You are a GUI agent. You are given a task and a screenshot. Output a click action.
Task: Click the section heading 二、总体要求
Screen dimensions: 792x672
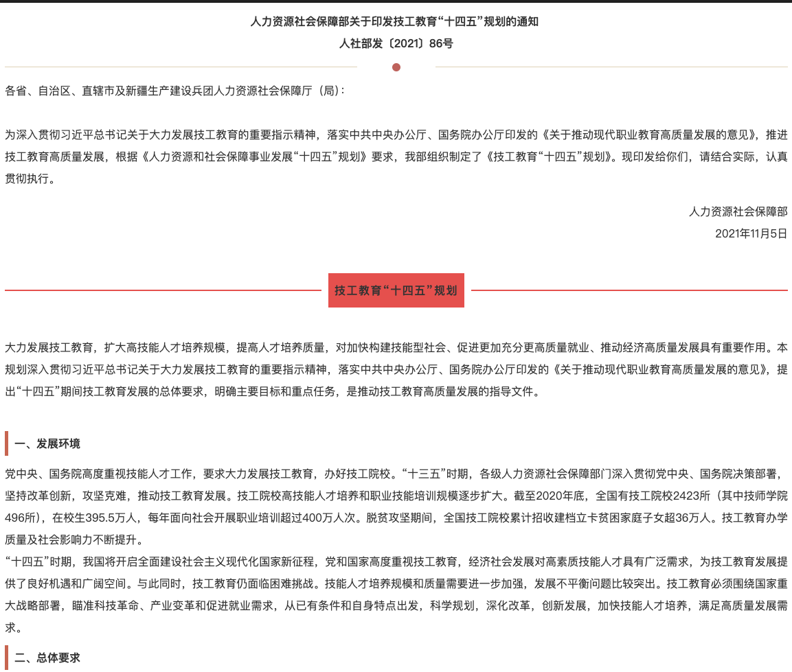point(47,658)
